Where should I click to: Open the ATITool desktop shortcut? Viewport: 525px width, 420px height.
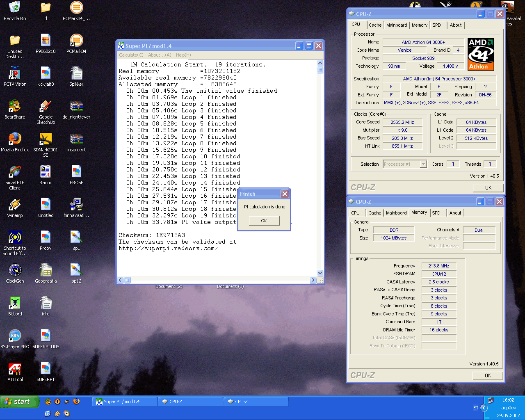coord(15,372)
